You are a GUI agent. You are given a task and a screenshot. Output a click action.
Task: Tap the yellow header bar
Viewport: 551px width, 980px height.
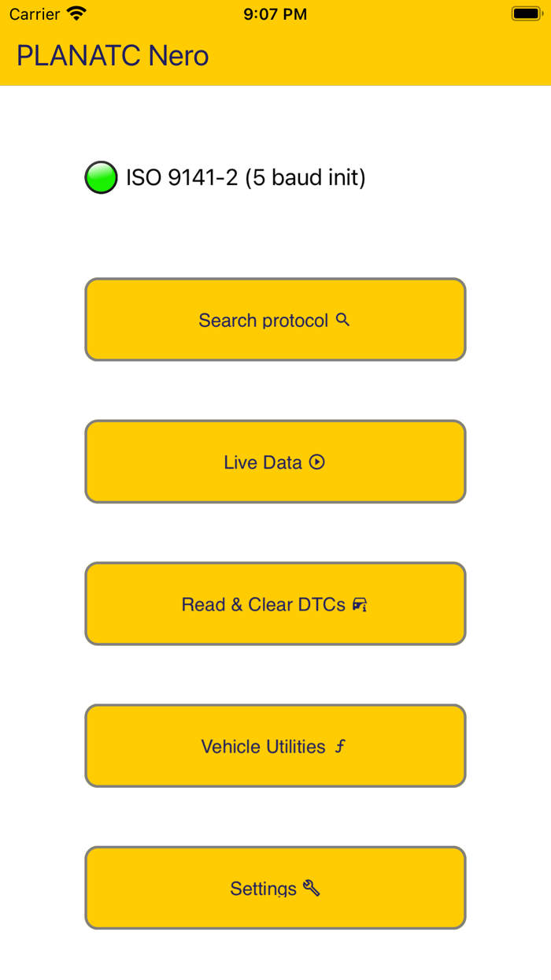[394, 55]
